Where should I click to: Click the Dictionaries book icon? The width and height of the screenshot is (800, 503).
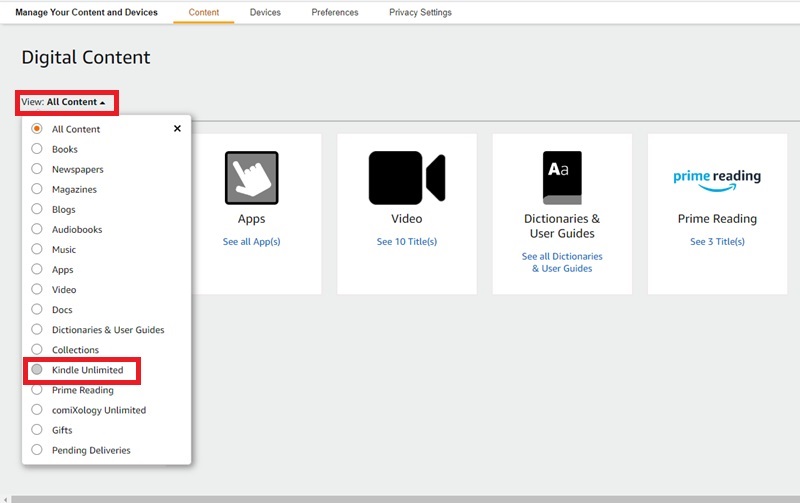[x=561, y=178]
